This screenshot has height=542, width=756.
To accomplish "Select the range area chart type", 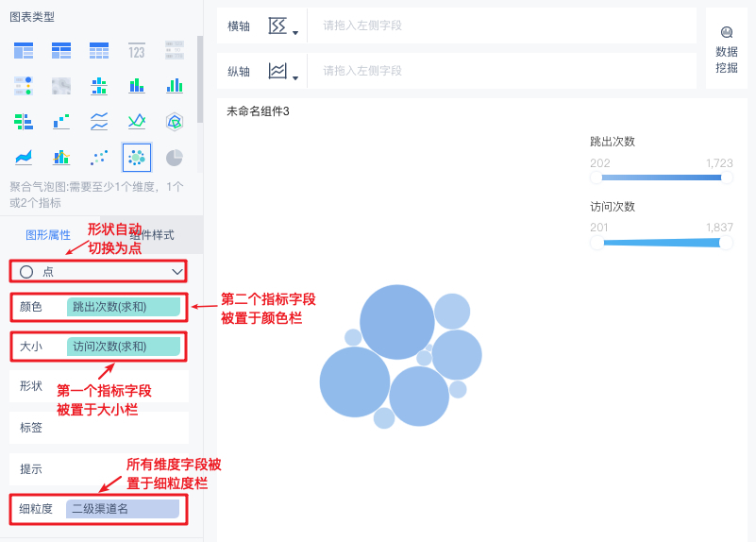I will [24, 157].
